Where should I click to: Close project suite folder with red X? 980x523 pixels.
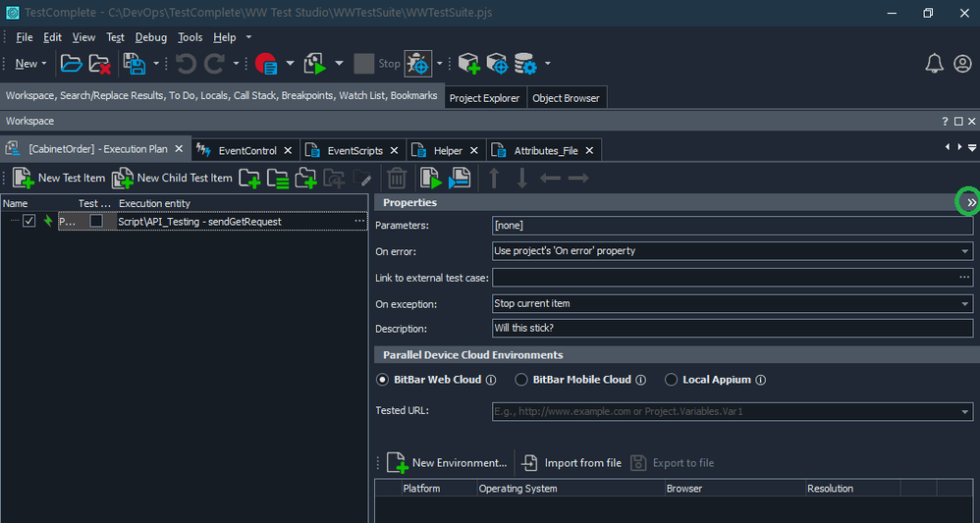pos(99,64)
